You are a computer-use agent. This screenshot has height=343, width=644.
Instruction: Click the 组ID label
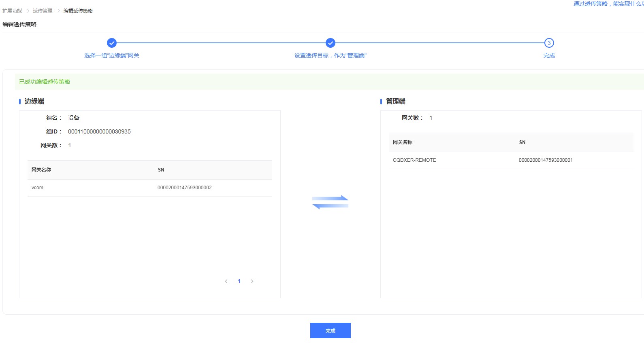pyautogui.click(x=54, y=131)
